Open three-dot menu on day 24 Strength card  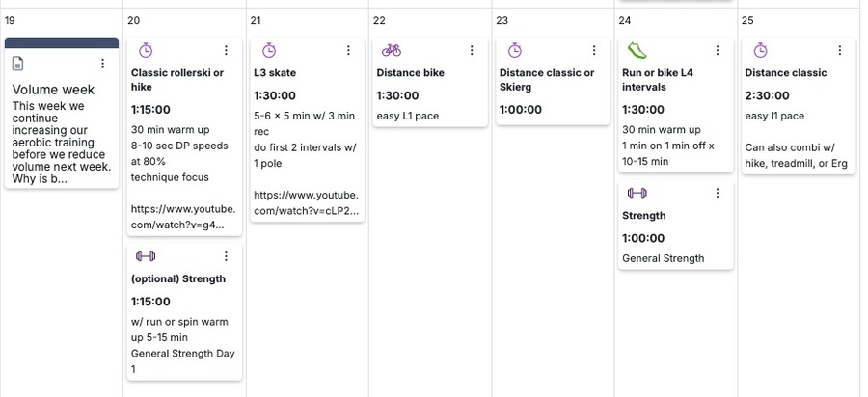718,193
